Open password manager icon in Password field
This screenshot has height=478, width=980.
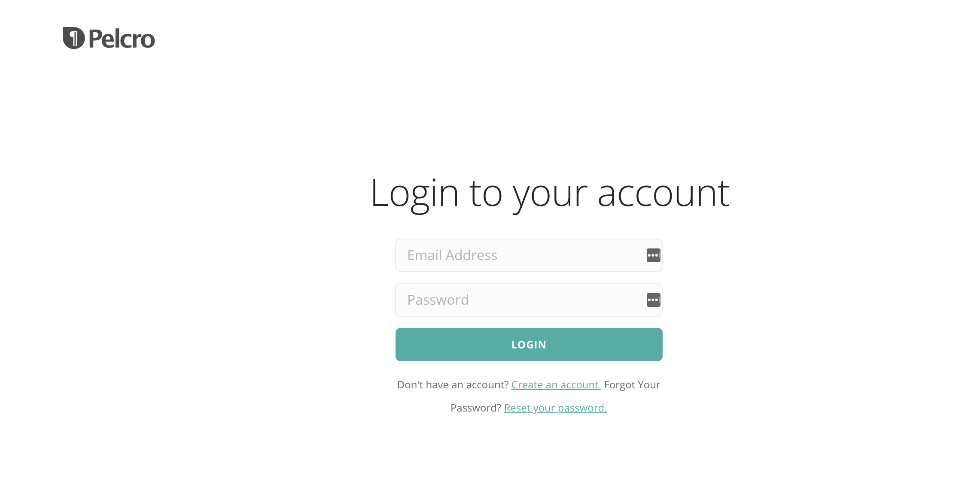[x=653, y=300]
